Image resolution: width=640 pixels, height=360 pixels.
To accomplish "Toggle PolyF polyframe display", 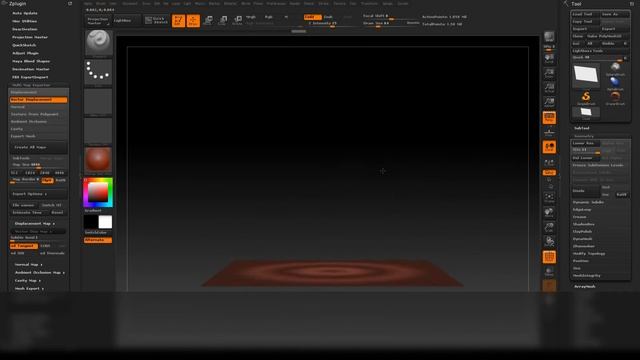I will 549,257.
